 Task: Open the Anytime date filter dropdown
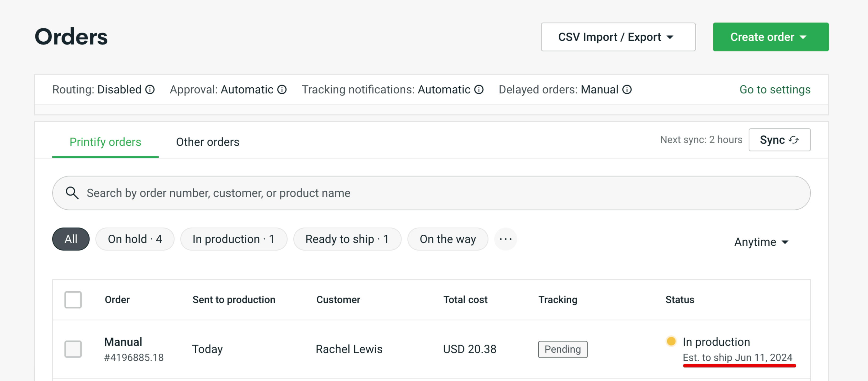pyautogui.click(x=760, y=241)
